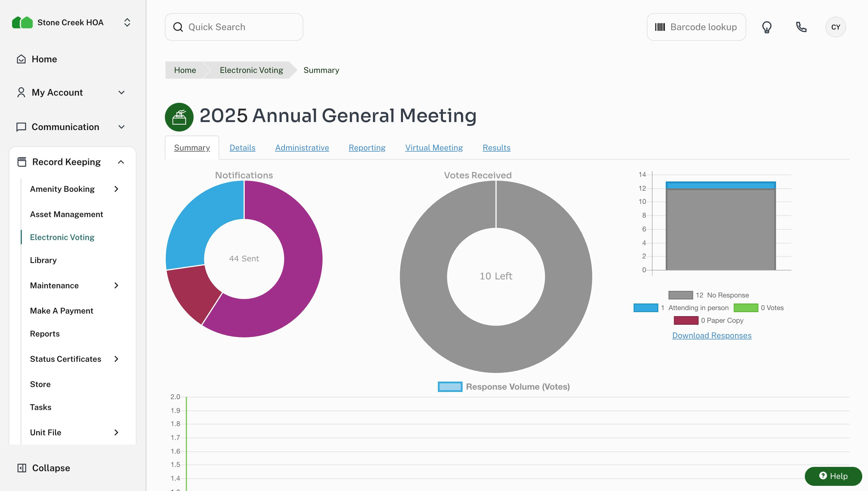Image resolution: width=868 pixels, height=491 pixels.
Task: Click the Electronic Voting ballot box icon
Action: click(x=179, y=116)
